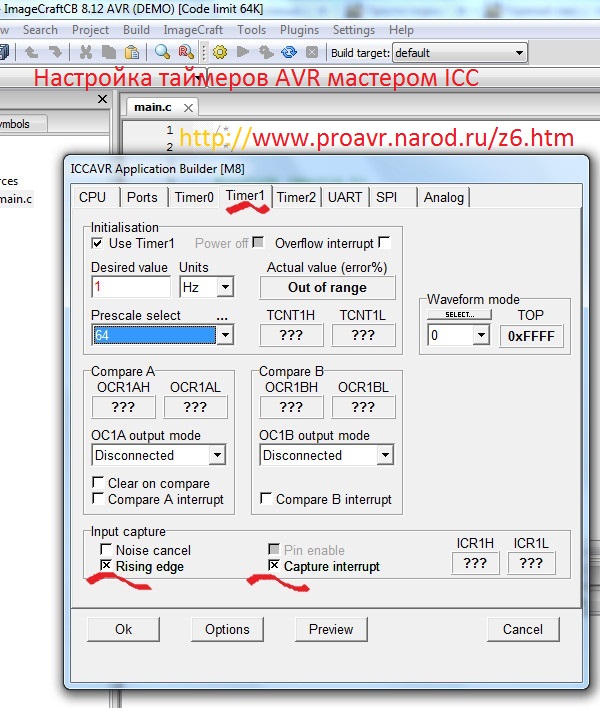This screenshot has width=600, height=708.
Task: Open the Units Hz dropdown
Action: coord(225,287)
